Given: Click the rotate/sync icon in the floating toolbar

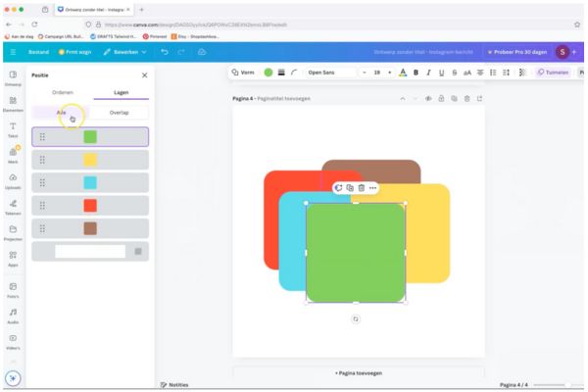Looking at the screenshot, I should [338, 187].
